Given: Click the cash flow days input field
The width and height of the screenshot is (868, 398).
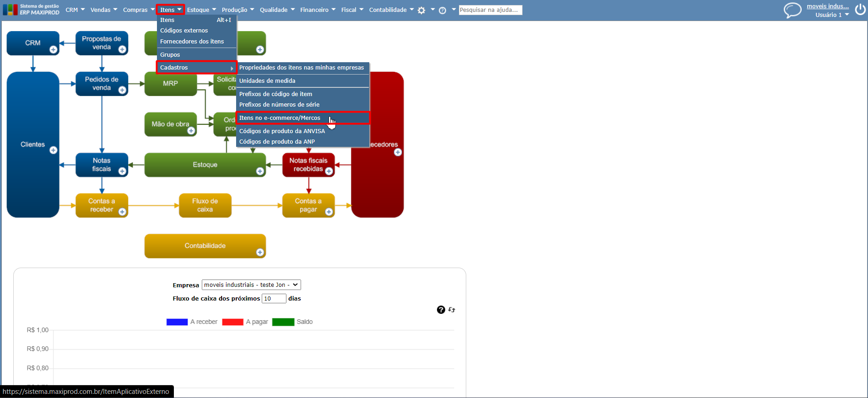Looking at the screenshot, I should pyautogui.click(x=274, y=299).
